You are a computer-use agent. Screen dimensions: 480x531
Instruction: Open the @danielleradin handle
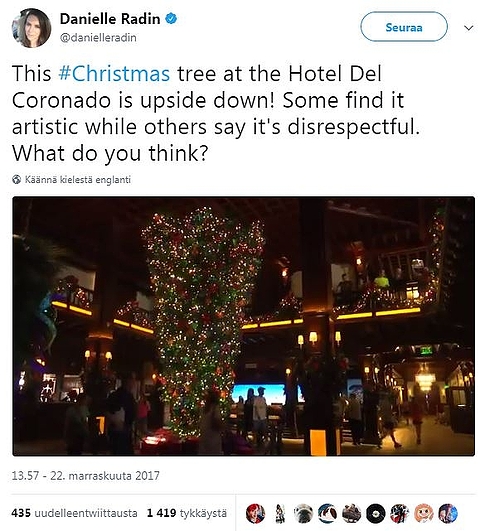(98, 38)
